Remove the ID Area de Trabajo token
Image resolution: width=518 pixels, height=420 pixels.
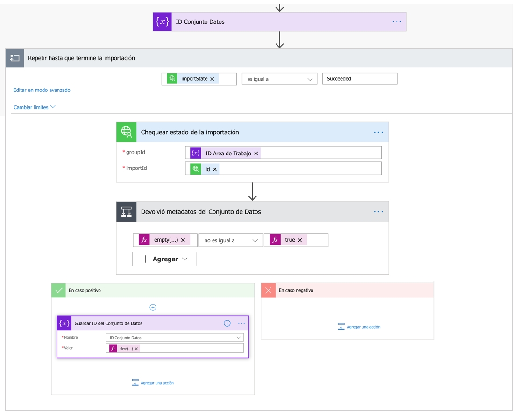[256, 154]
